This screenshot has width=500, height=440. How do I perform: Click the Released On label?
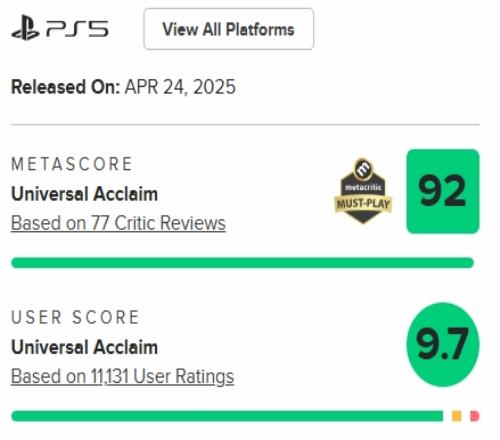pyautogui.click(x=66, y=87)
